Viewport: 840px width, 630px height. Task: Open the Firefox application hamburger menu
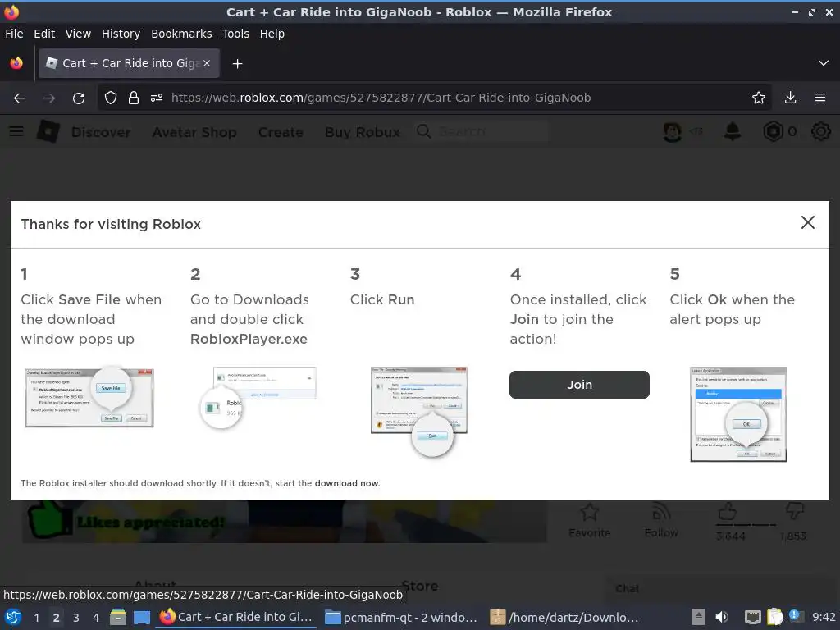[820, 98]
